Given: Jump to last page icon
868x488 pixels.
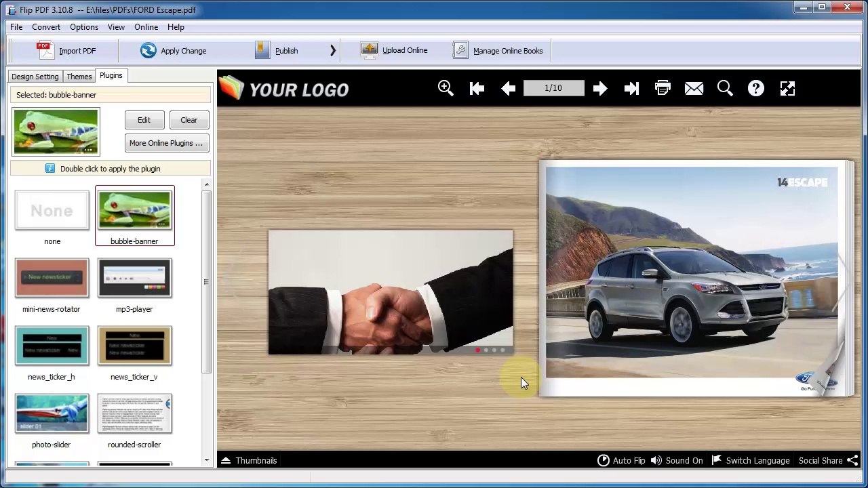Looking at the screenshot, I should pyautogui.click(x=631, y=88).
